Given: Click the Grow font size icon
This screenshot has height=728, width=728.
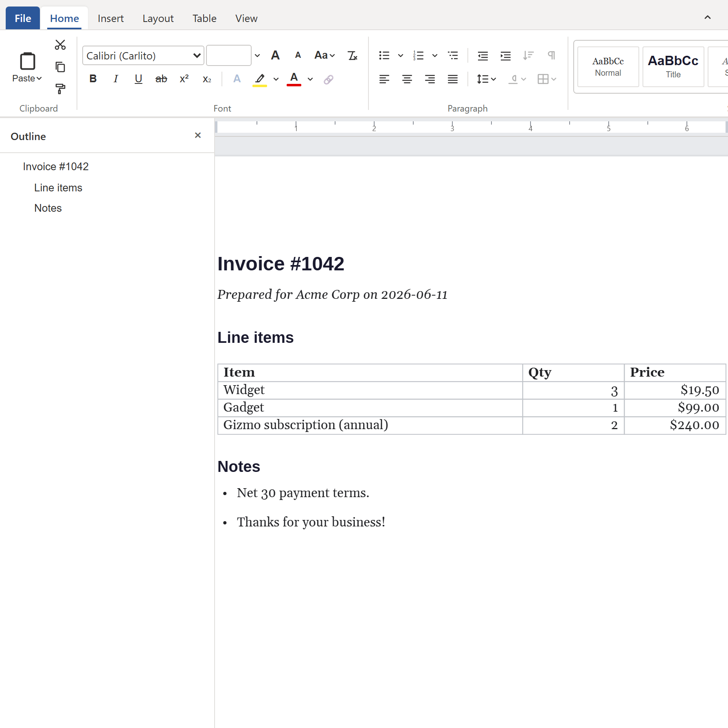Looking at the screenshot, I should (x=275, y=55).
